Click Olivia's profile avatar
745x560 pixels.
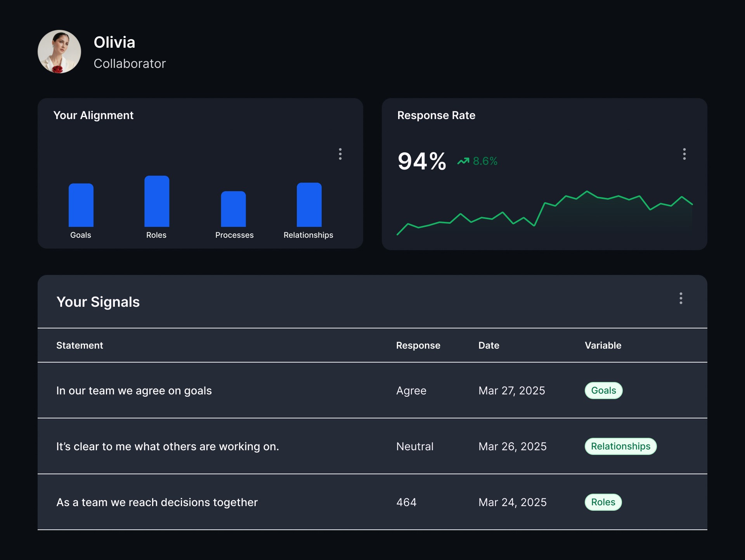59,52
